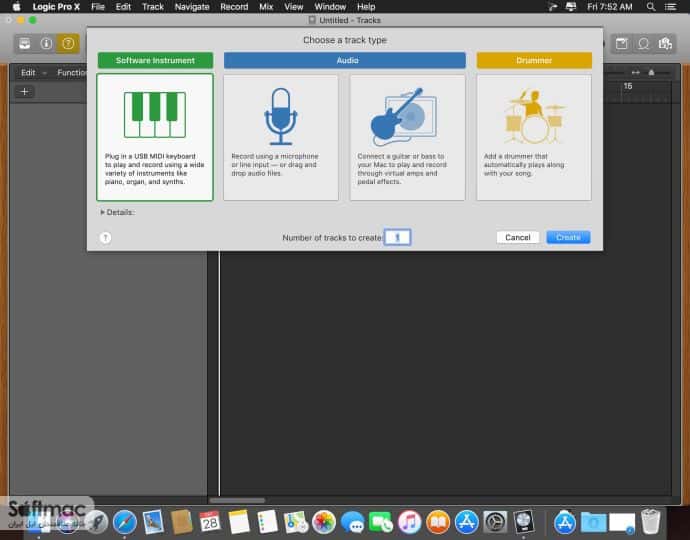Open Notification Center menu bar icon

click(x=670, y=7)
